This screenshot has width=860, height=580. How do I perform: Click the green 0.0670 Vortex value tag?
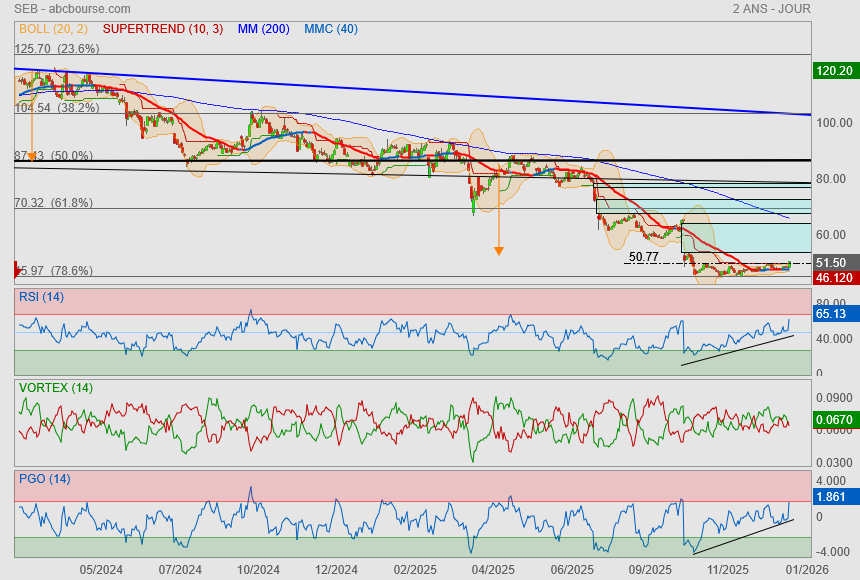(x=834, y=420)
